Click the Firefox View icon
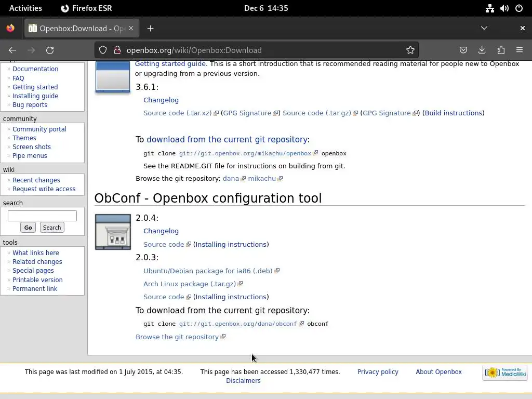The image size is (532, 399). (10, 28)
